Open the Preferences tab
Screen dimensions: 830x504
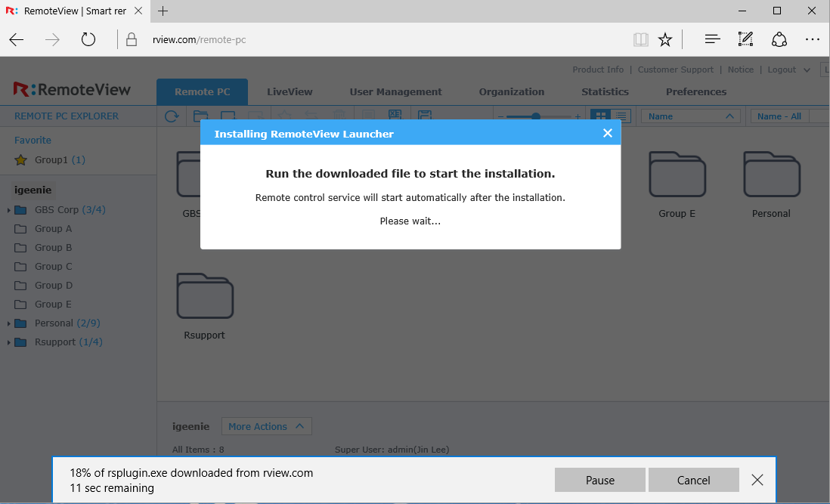click(696, 92)
